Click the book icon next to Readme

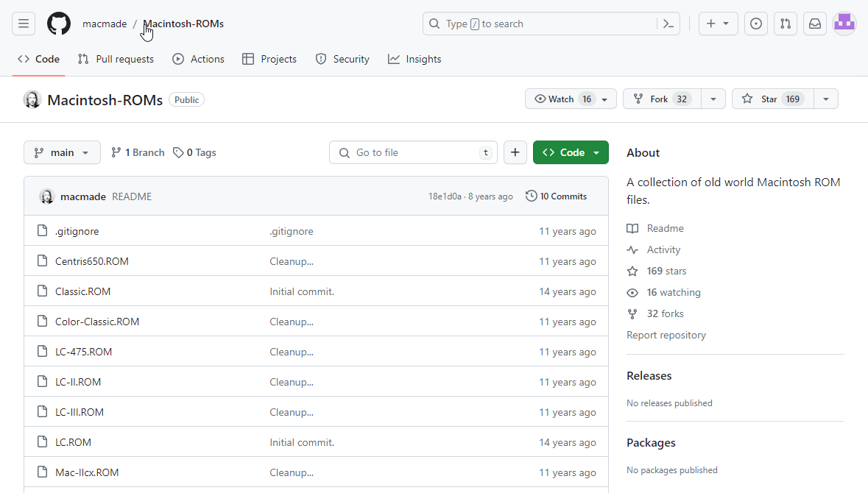632,229
